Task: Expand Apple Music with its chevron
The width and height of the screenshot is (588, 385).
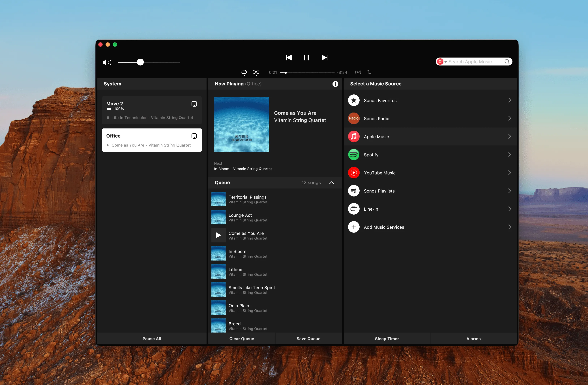Action: tap(510, 136)
